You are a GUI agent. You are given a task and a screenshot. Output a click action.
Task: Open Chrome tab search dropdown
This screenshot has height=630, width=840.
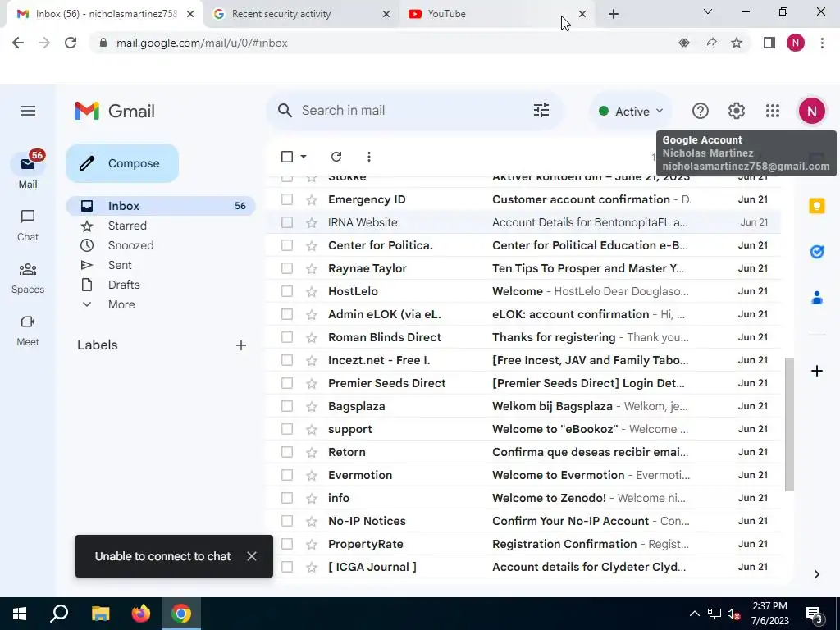tap(707, 11)
